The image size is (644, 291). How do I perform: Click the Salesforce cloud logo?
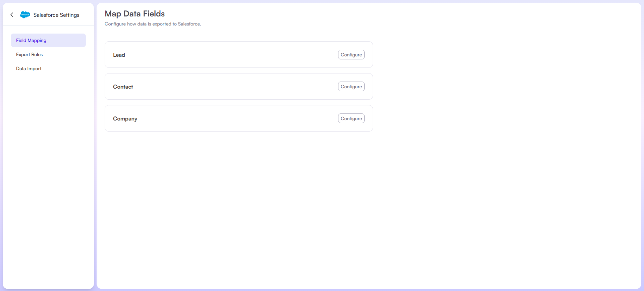click(x=25, y=15)
